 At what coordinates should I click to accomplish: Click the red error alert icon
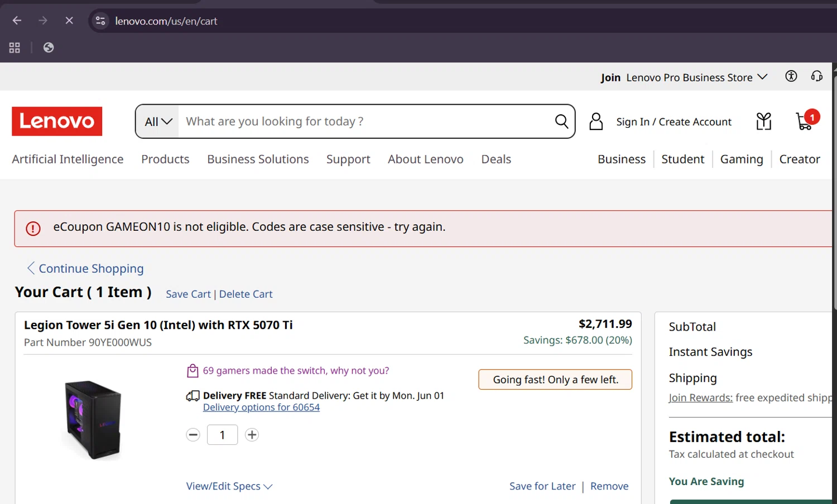pos(33,229)
